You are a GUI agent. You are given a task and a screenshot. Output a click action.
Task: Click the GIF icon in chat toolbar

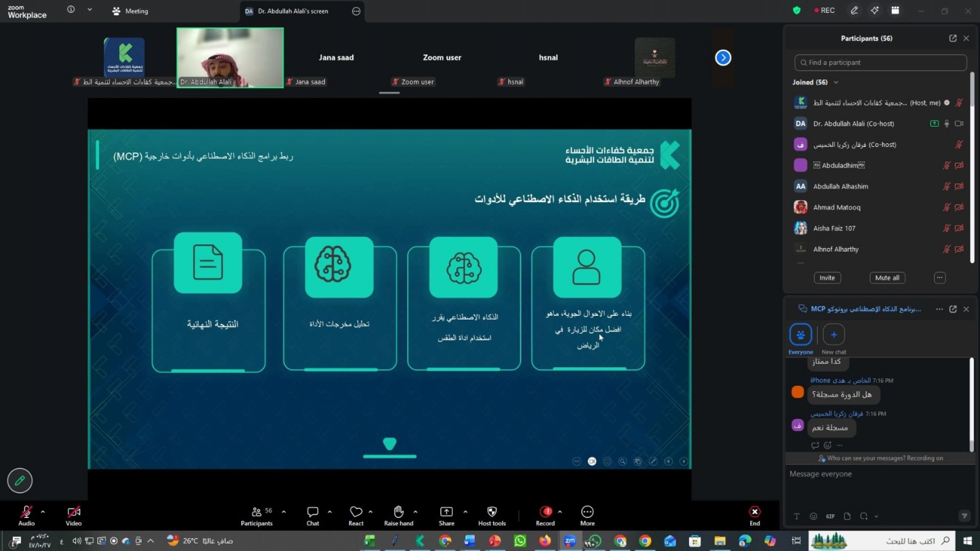[830, 516]
